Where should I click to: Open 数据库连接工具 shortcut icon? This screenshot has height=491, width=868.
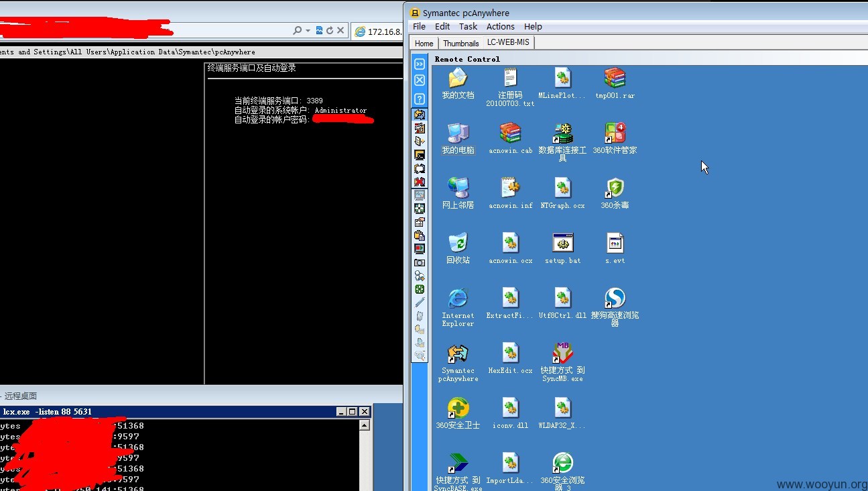[562, 133]
